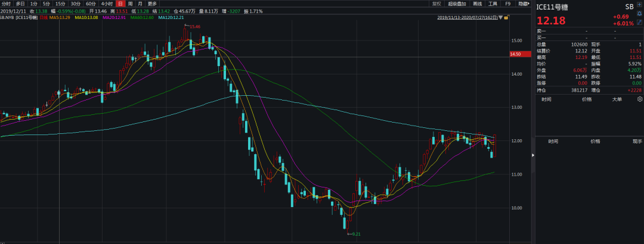Click the panel collapse arrow on divider
The width and height of the screenshot is (644, 244).
pyautogui.click(x=533, y=155)
